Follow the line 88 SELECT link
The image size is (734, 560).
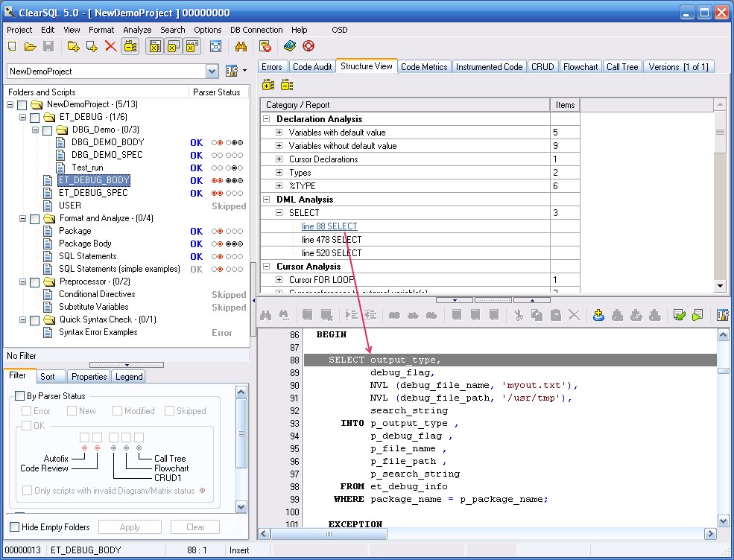[329, 226]
